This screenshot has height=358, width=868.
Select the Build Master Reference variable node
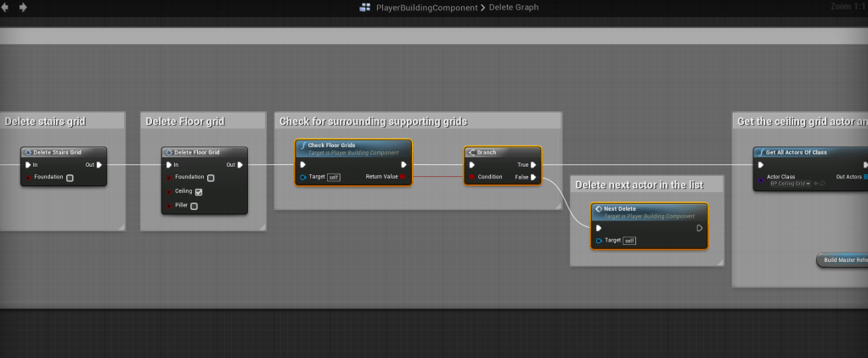[843, 259]
